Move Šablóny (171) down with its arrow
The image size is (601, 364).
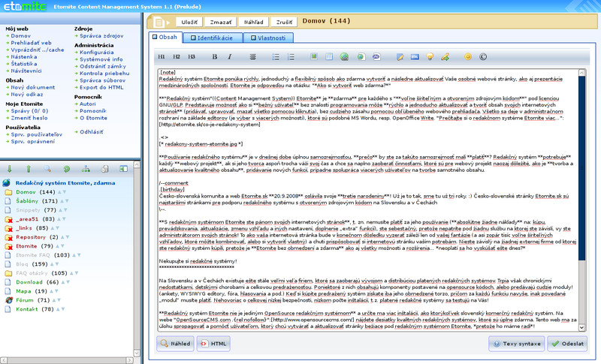67,201
